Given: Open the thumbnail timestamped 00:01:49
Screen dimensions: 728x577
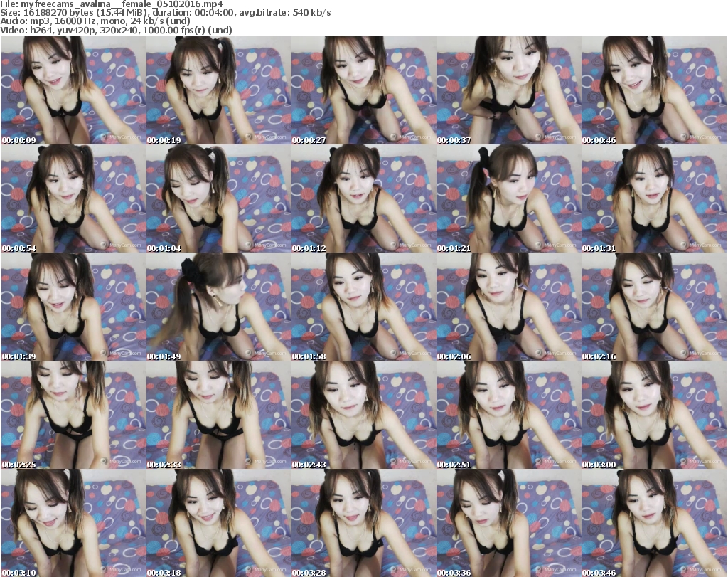Looking at the screenshot, I should pyautogui.click(x=218, y=307).
